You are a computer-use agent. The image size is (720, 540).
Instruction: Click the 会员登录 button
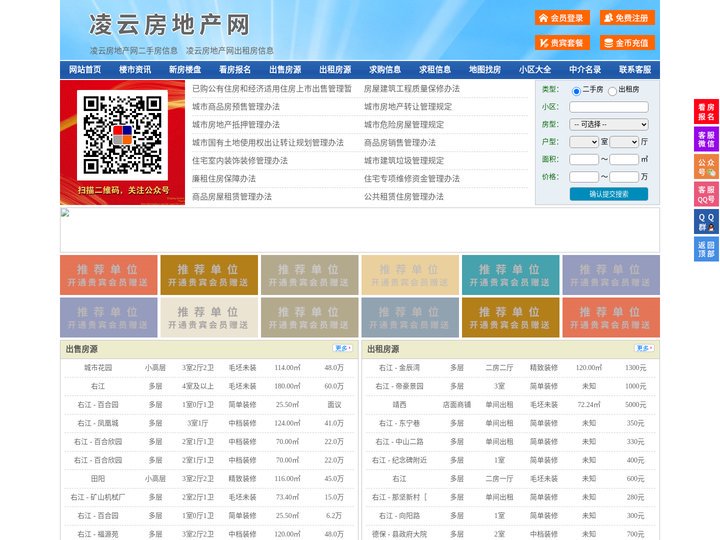click(562, 18)
